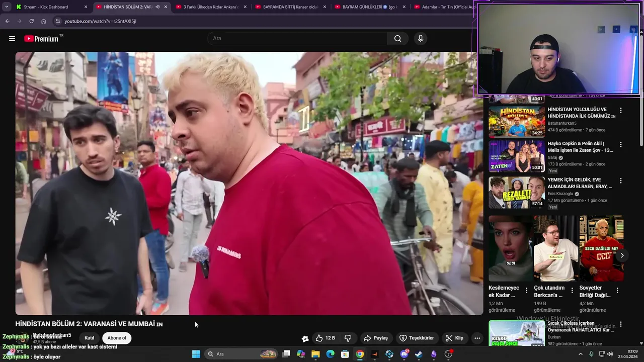
Task: Close the Stream - Kick Dashboard tab
Action: pyautogui.click(x=86, y=7)
